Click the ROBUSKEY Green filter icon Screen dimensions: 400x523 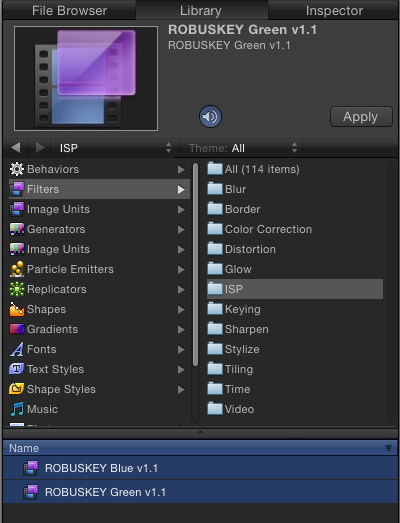[x=31, y=492]
